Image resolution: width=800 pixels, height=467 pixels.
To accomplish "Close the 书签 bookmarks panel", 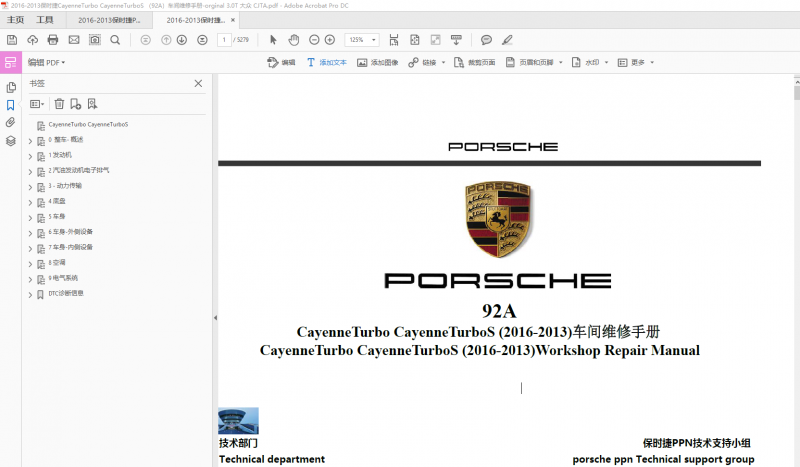I will (198, 83).
